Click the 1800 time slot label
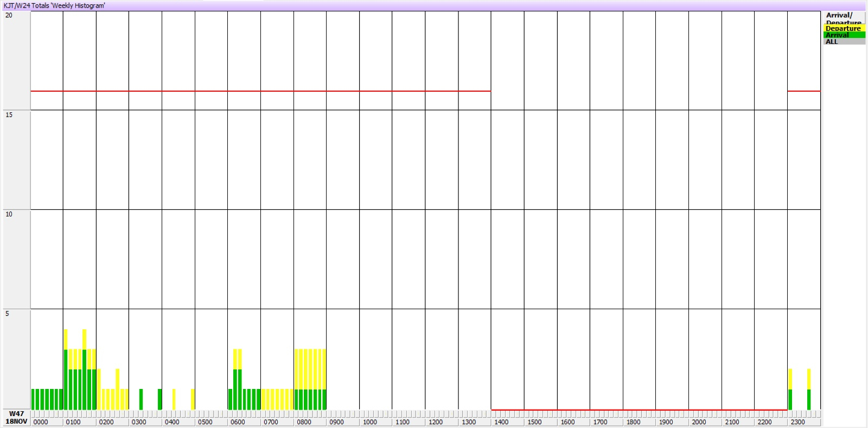This screenshot has width=868, height=428. tap(633, 422)
